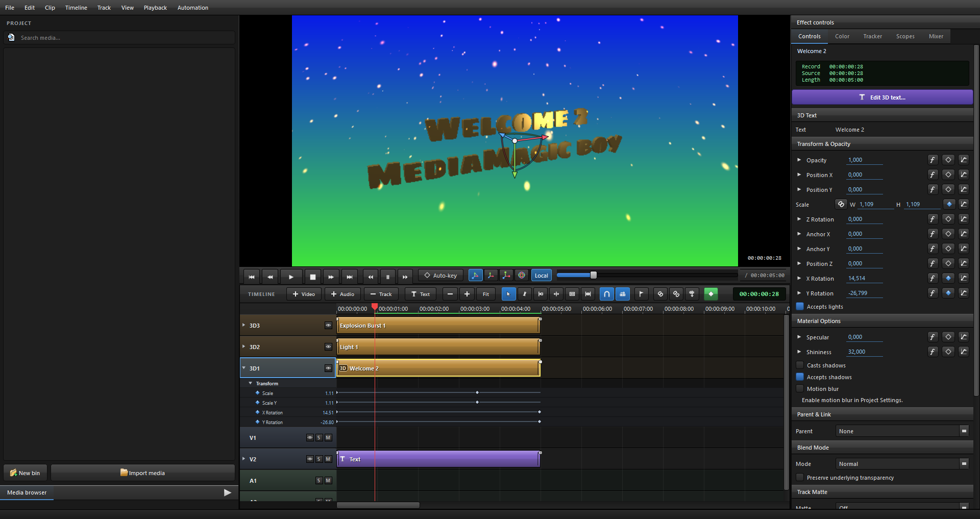The image size is (980, 519).
Task: Expand the 3D2 track
Action: point(244,347)
